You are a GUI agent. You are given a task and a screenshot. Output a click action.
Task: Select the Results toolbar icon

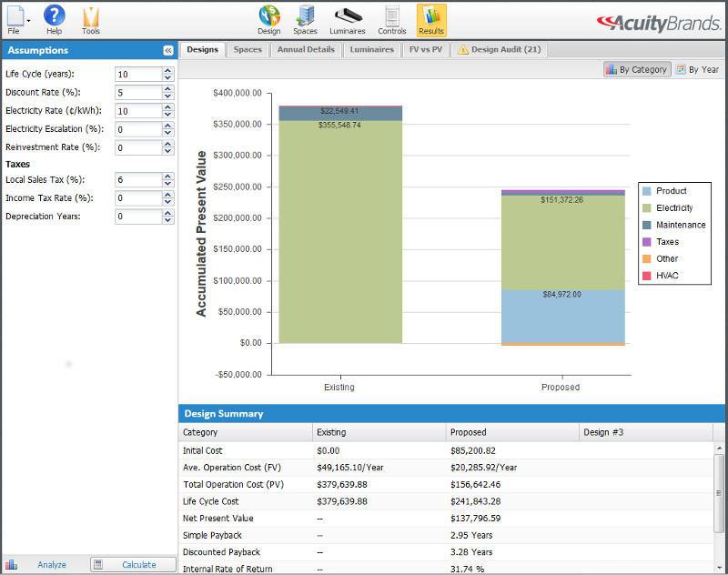(431, 20)
